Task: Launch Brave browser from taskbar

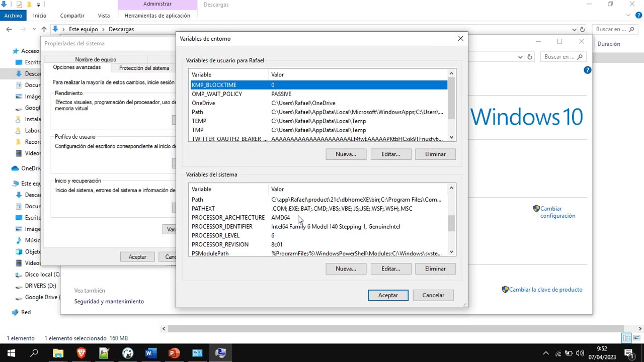Action: click(x=81, y=353)
